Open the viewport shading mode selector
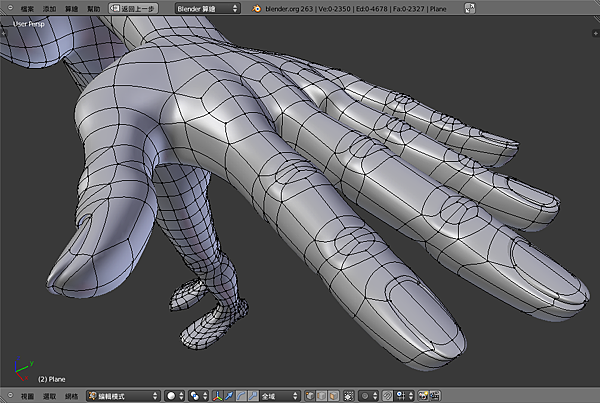Viewport: 600px width, 403px height. (172, 396)
